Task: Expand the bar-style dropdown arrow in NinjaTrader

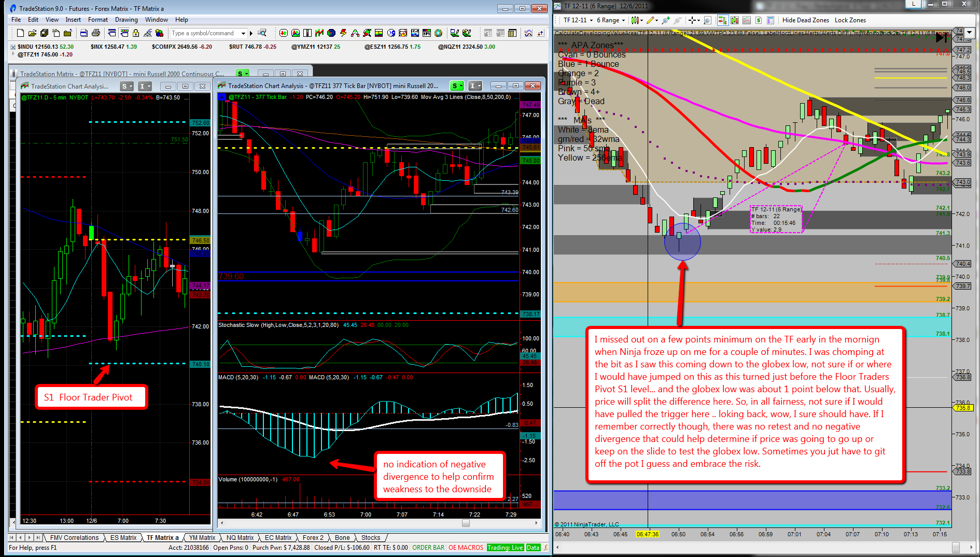Action: [641, 21]
